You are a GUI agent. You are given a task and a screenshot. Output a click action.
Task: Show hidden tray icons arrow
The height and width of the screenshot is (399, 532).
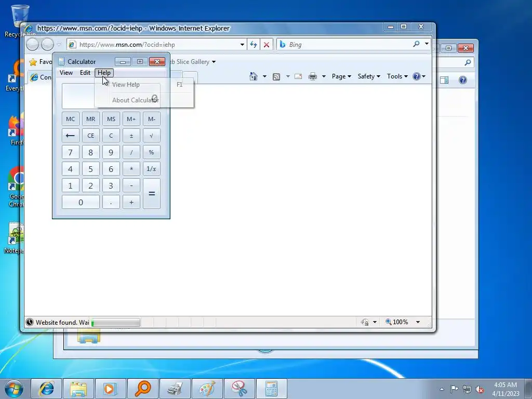442,389
